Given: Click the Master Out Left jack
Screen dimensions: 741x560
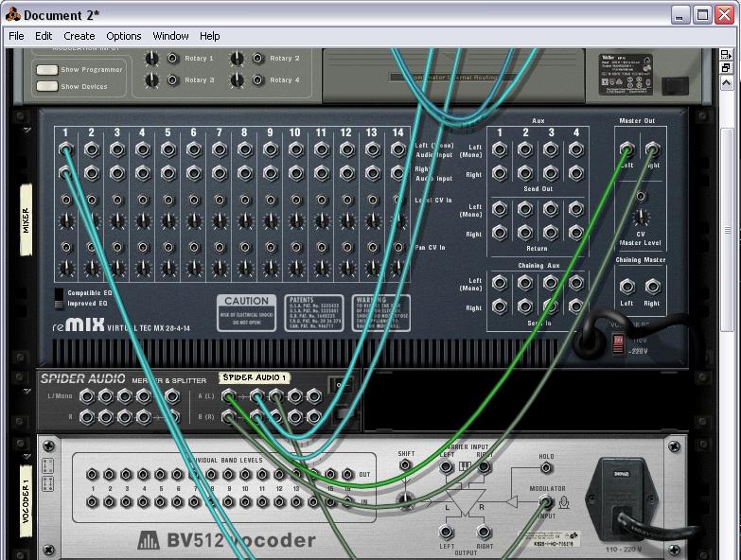Looking at the screenshot, I should (x=627, y=149).
